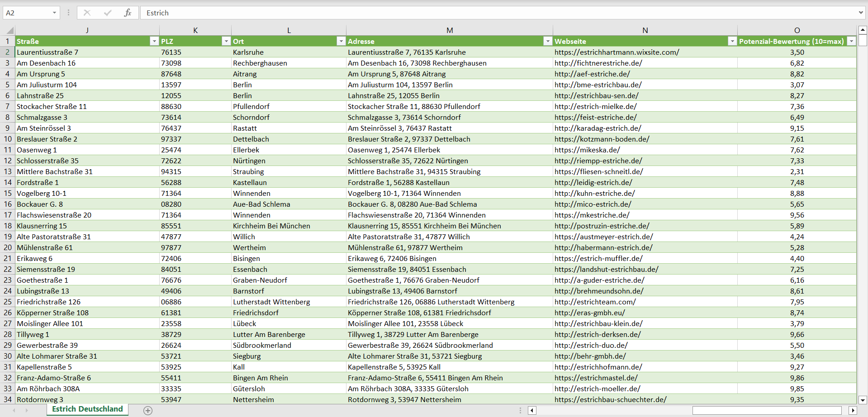Select rating cell 9,86
This screenshot has width=868, height=417.
click(x=797, y=378)
